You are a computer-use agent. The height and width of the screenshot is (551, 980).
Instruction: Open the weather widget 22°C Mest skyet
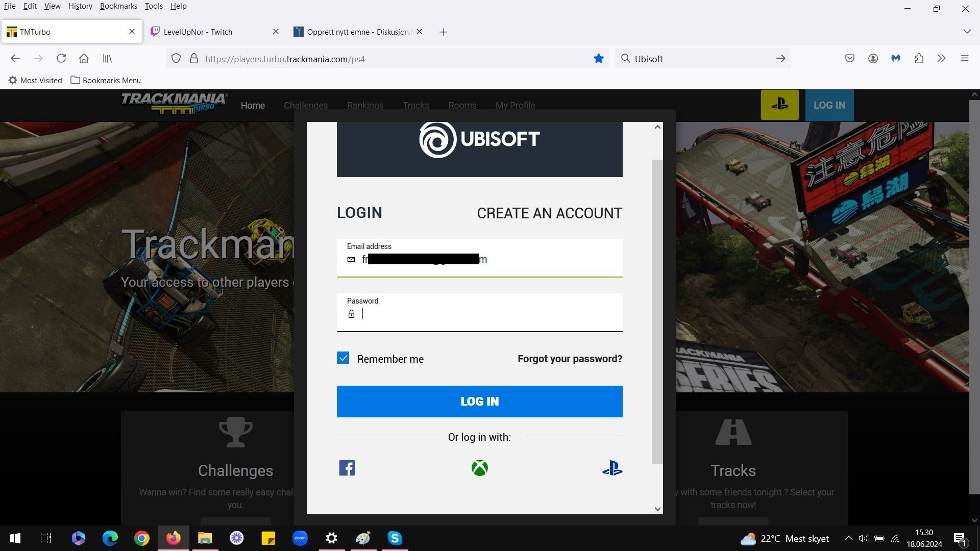tap(785, 539)
